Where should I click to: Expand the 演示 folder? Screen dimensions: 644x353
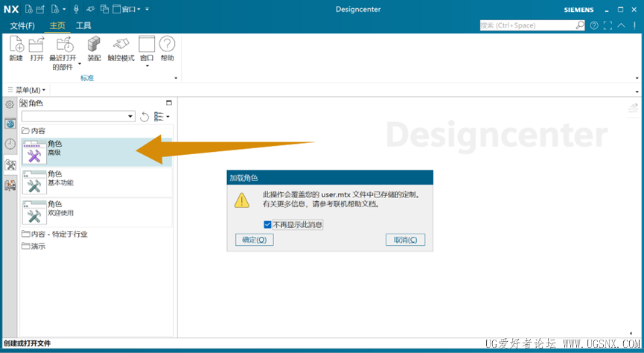(x=34, y=247)
